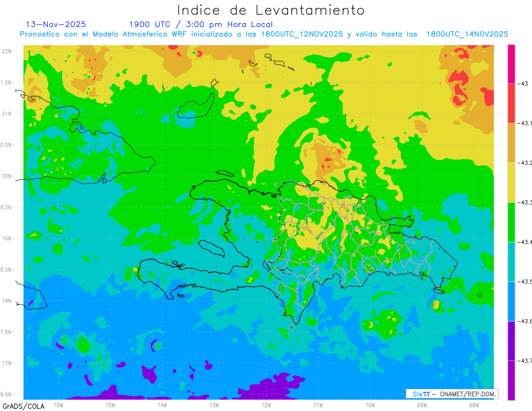Click the '76W' longitude label
Screen dimensions: 532x411
[x=58, y=405]
